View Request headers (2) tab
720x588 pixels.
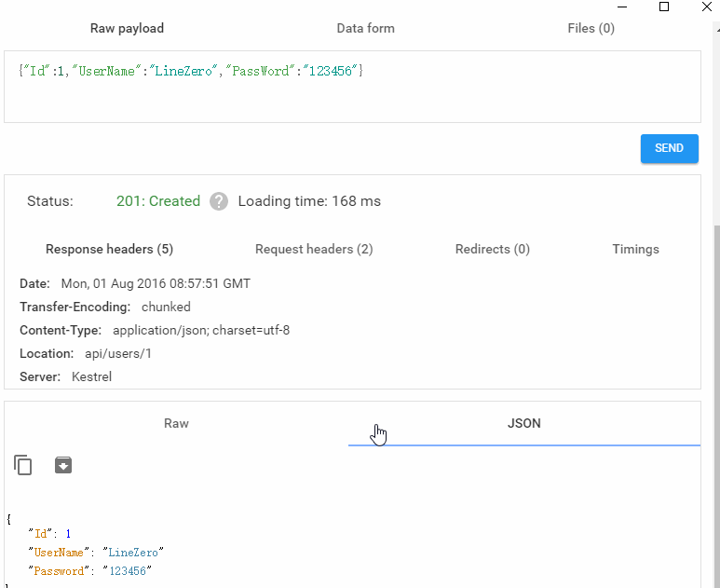click(314, 249)
